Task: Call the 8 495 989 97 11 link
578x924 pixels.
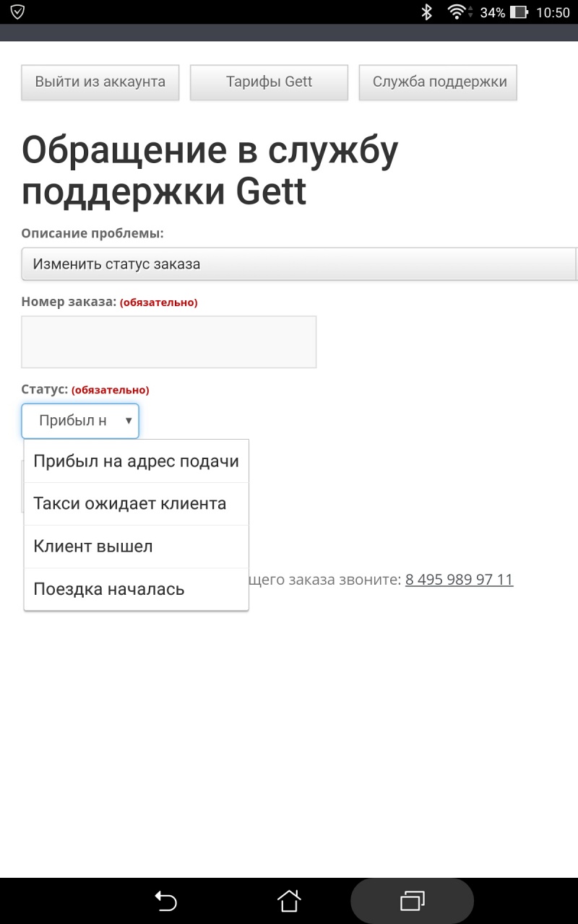Action: click(459, 580)
